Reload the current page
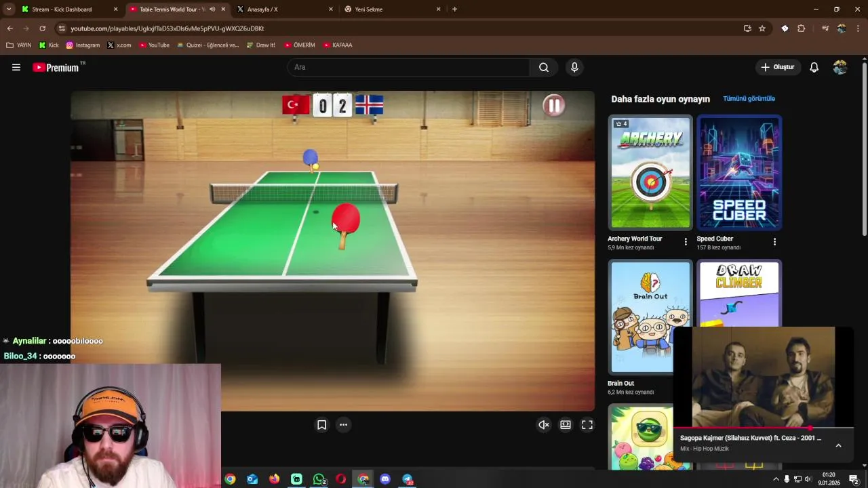The image size is (868, 488). [x=42, y=28]
